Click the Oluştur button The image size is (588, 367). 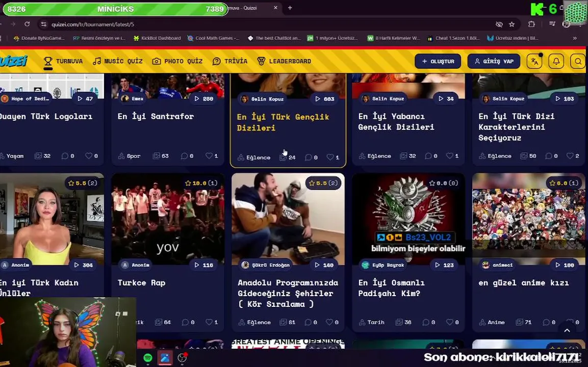click(438, 61)
